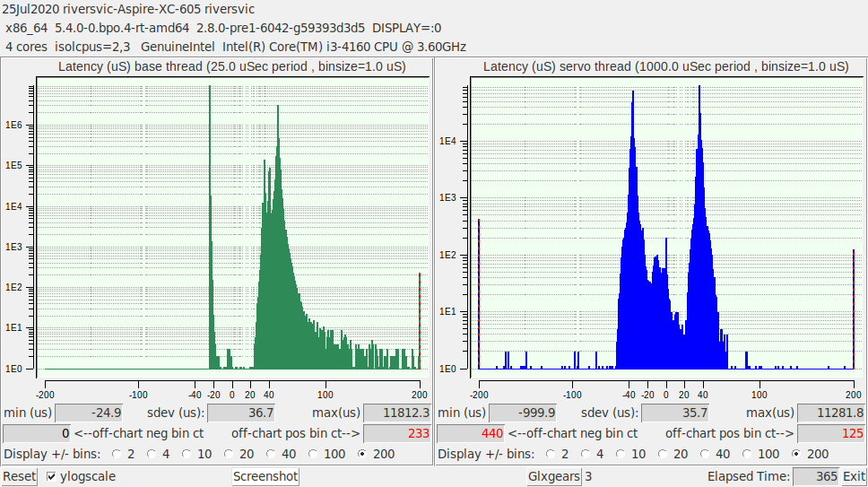The height and width of the screenshot is (487, 868).
Task: Click the blue servo thread histogram plot
Action: point(666,228)
